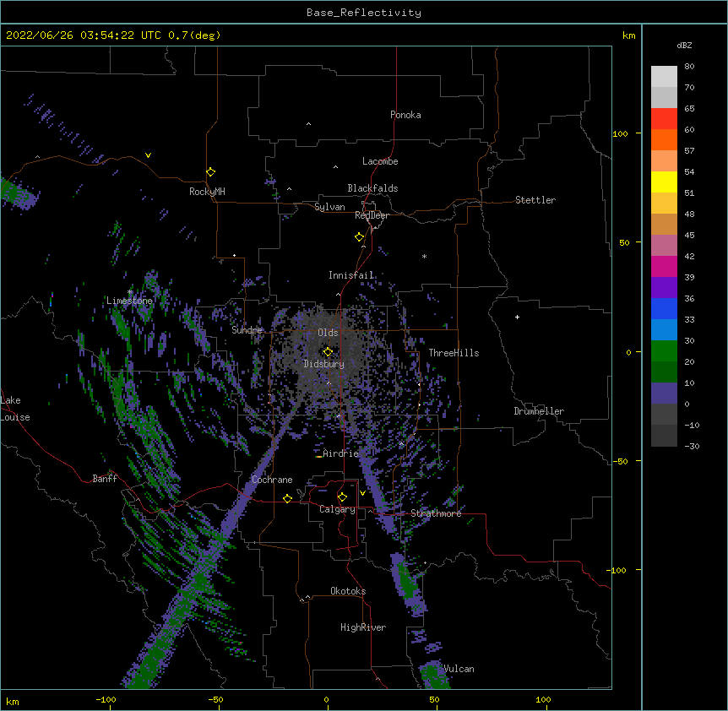The width and height of the screenshot is (728, 711).
Task: Click the white plus marker north of Drumheller
Action: [517, 317]
